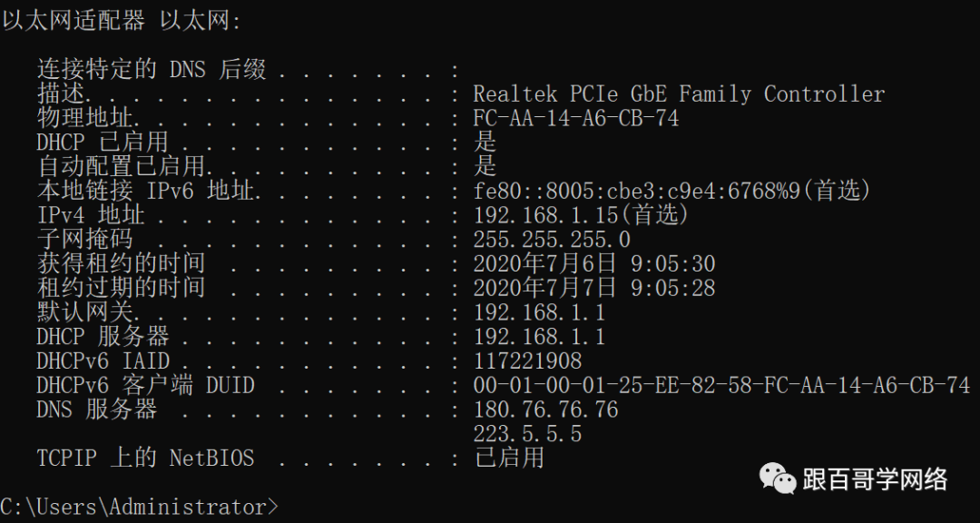Click the DHCP 已启用 是 value

tap(485, 142)
